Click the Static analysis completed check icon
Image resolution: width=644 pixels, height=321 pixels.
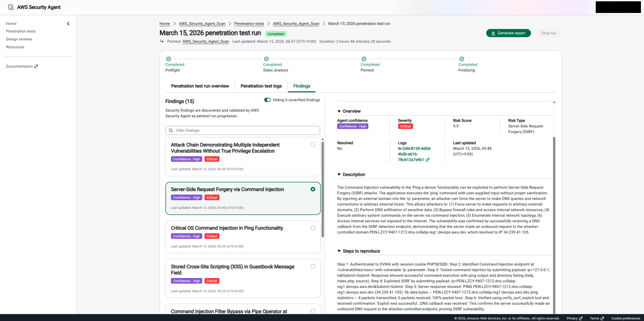coord(266,59)
